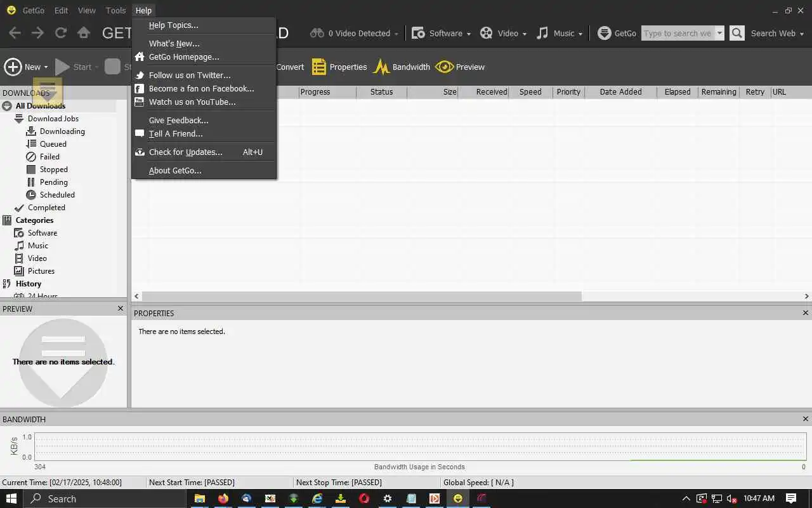The height and width of the screenshot is (508, 812).
Task: Click the Type to search web field
Action: pyautogui.click(x=678, y=33)
